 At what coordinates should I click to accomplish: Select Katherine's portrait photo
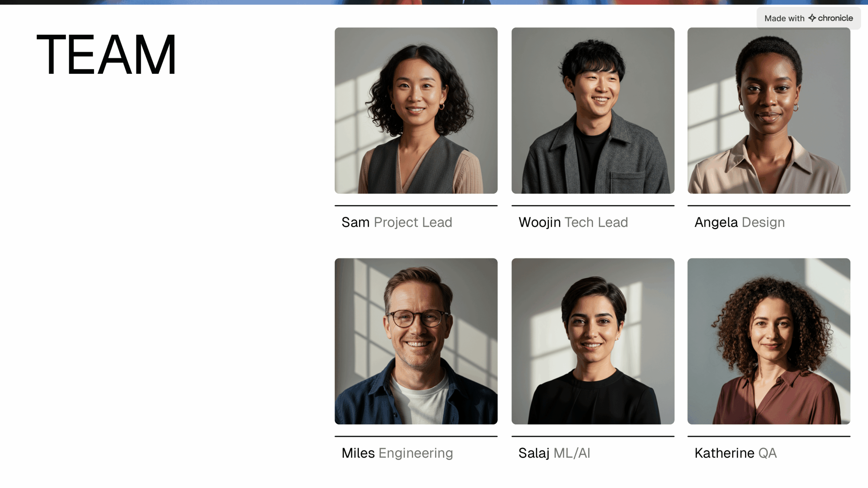(x=769, y=341)
